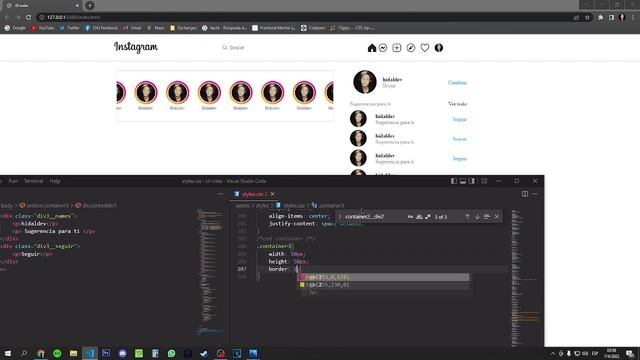Click the Instagram home icon
This screenshot has width=640, height=360.
(371, 48)
